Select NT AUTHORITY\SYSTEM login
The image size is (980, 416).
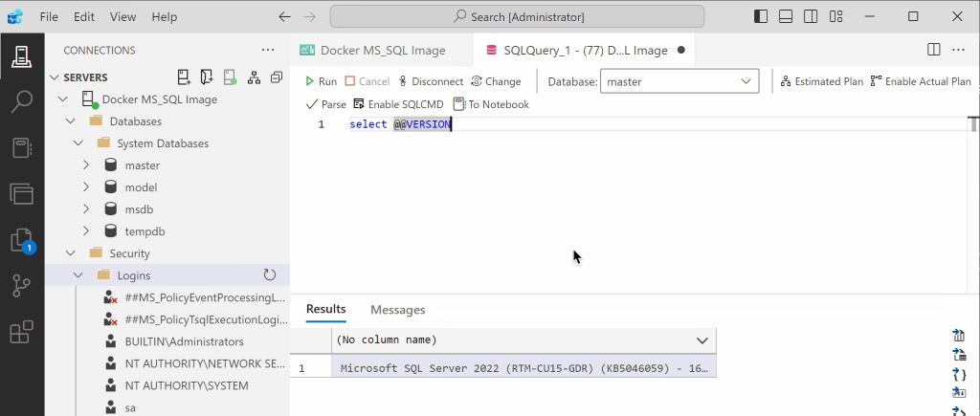[x=187, y=385]
